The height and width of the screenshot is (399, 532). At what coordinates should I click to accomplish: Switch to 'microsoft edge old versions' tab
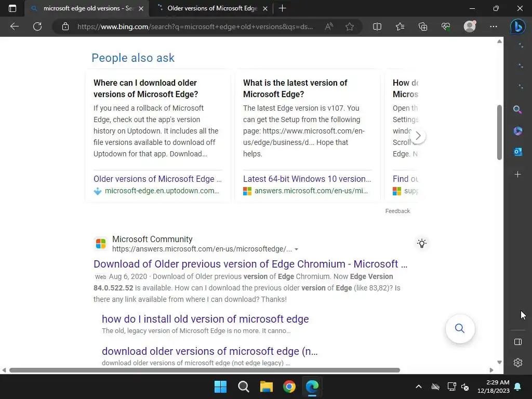point(87,8)
